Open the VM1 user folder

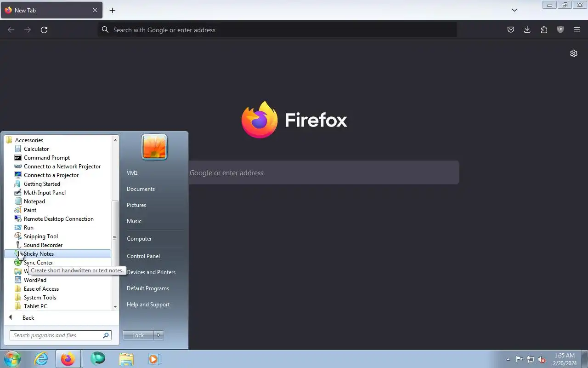(132, 173)
